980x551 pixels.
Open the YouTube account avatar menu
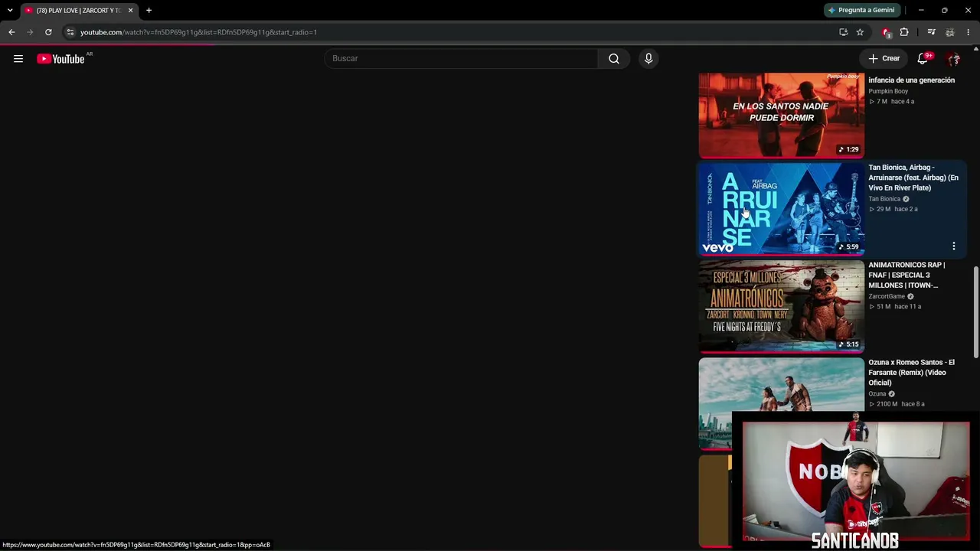[953, 59]
